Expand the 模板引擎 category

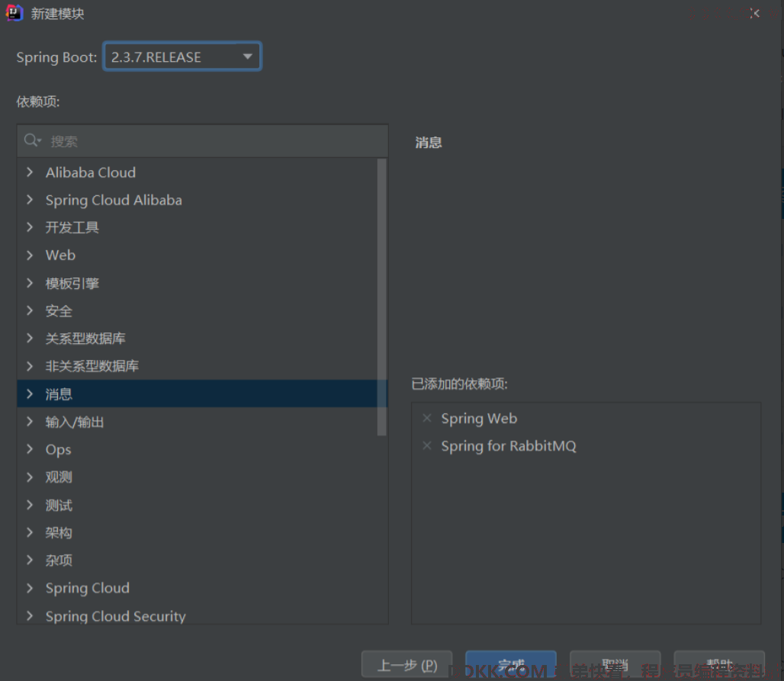(30, 283)
